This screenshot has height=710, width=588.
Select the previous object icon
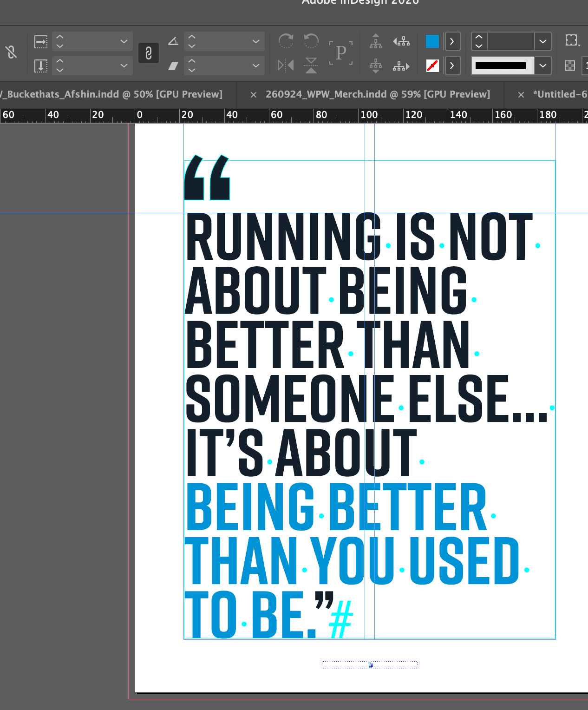click(401, 41)
